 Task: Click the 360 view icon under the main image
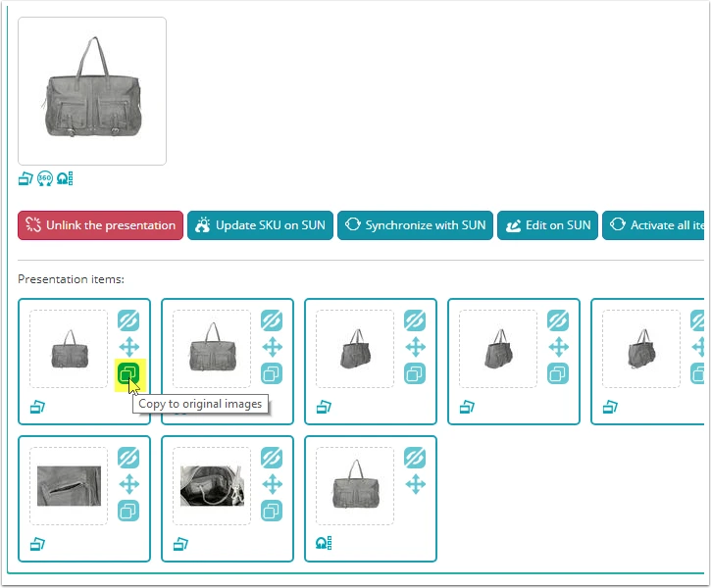click(45, 178)
